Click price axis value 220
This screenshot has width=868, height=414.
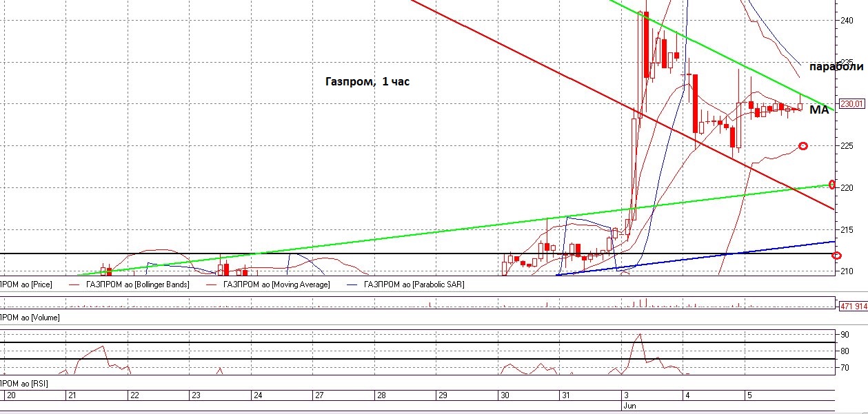click(x=847, y=187)
